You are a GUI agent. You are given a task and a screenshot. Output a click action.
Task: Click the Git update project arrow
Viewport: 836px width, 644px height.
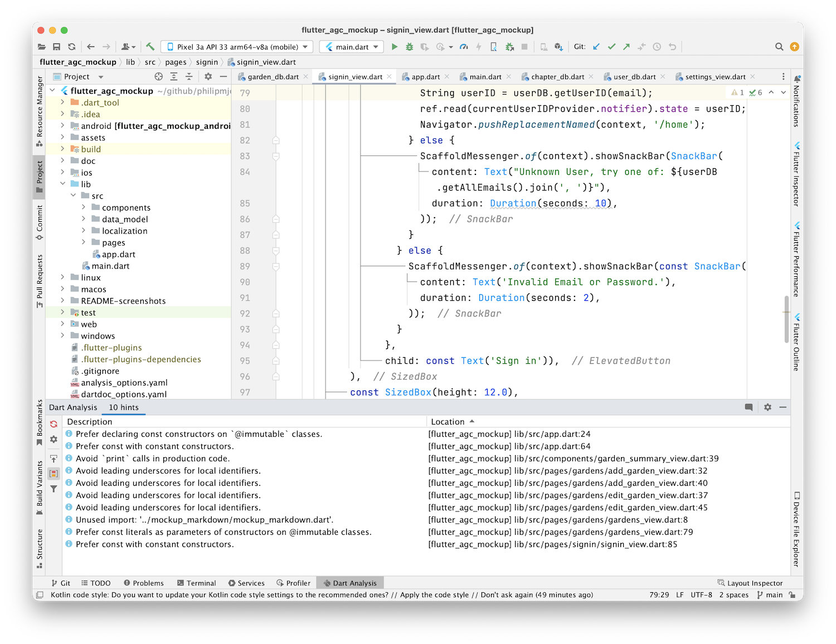click(596, 47)
